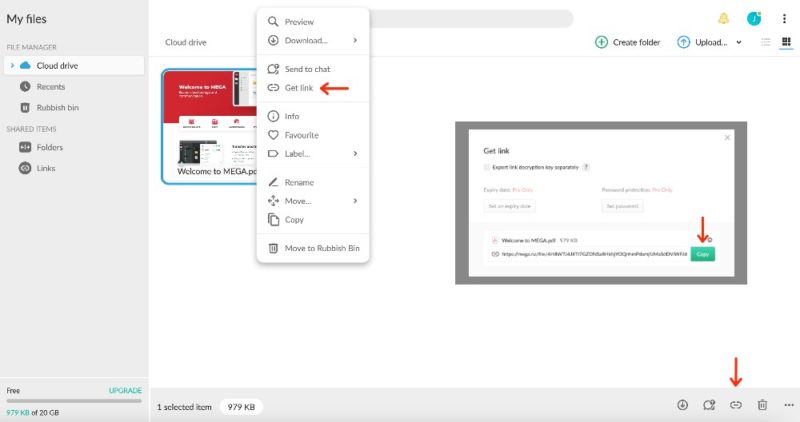Expand the Cloud drive tree chevron

pos(12,65)
